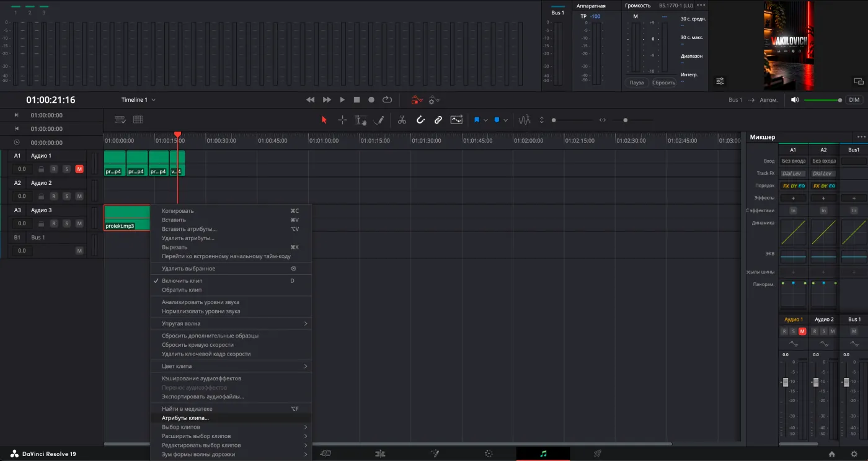Switch to the Fairlight music note page
The height and width of the screenshot is (461, 868).
click(543, 454)
